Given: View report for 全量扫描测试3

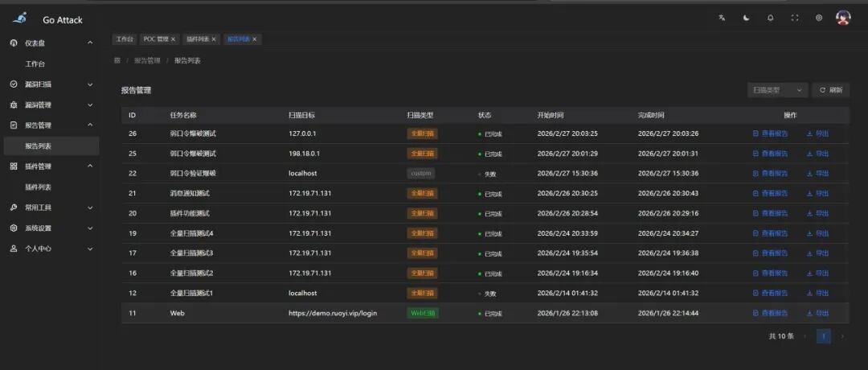Looking at the screenshot, I should click(770, 253).
